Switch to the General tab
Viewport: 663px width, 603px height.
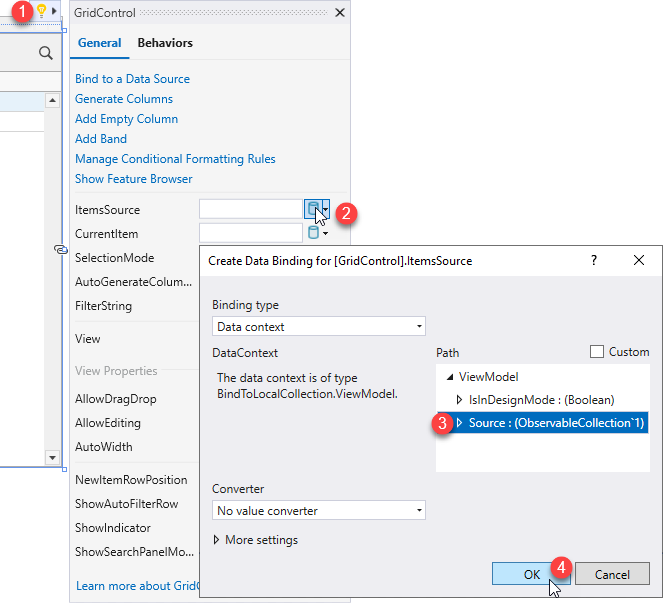click(99, 43)
